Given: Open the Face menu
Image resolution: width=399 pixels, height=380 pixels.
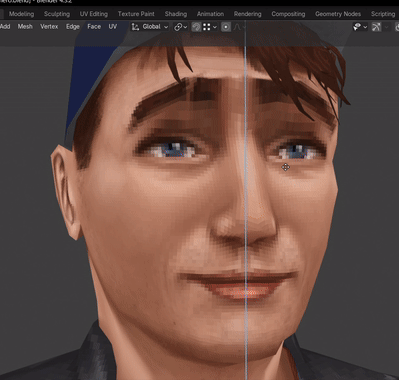Looking at the screenshot, I should (x=94, y=26).
